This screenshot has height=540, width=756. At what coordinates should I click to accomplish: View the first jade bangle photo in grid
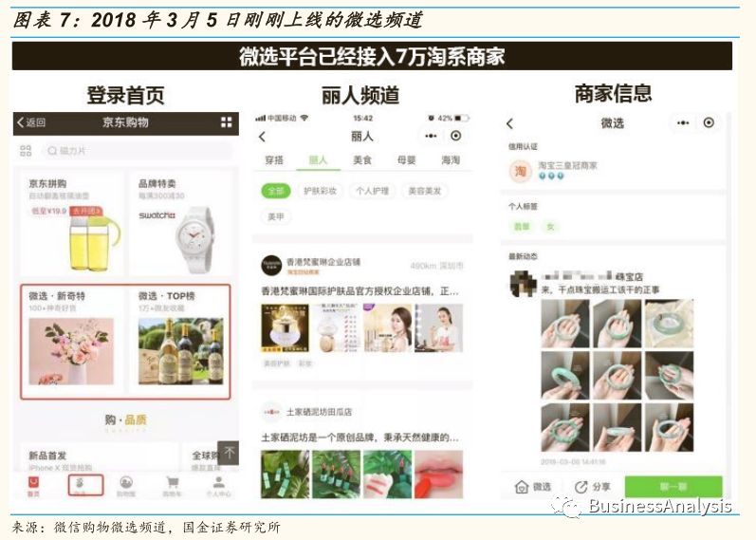pos(565,324)
